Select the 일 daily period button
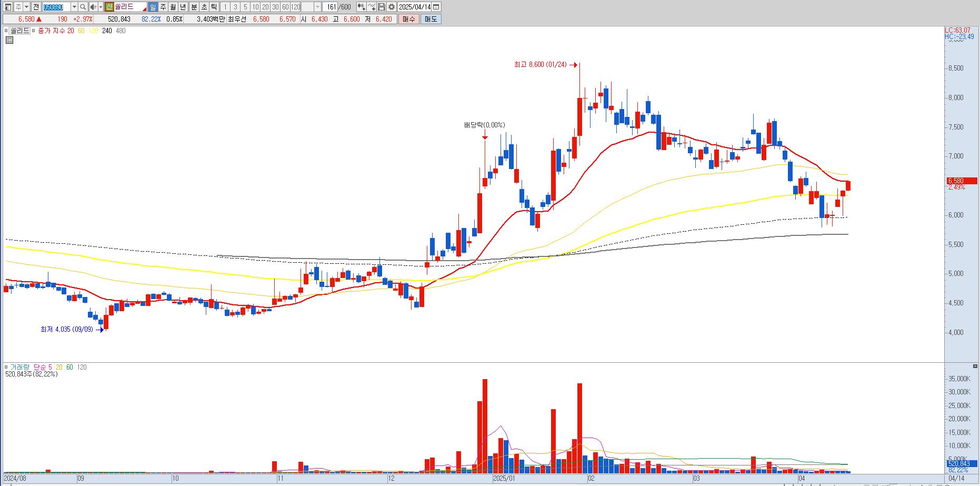This screenshot has height=486, width=980. [x=153, y=7]
